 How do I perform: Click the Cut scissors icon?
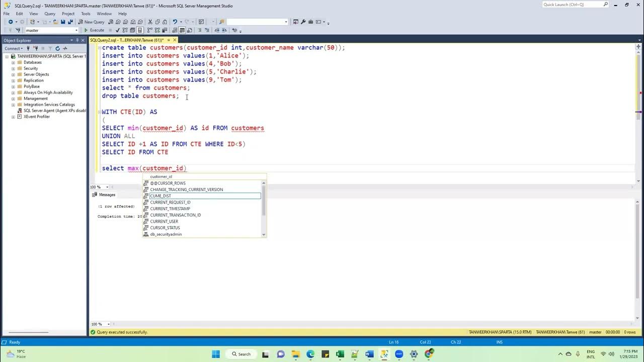[x=150, y=22]
